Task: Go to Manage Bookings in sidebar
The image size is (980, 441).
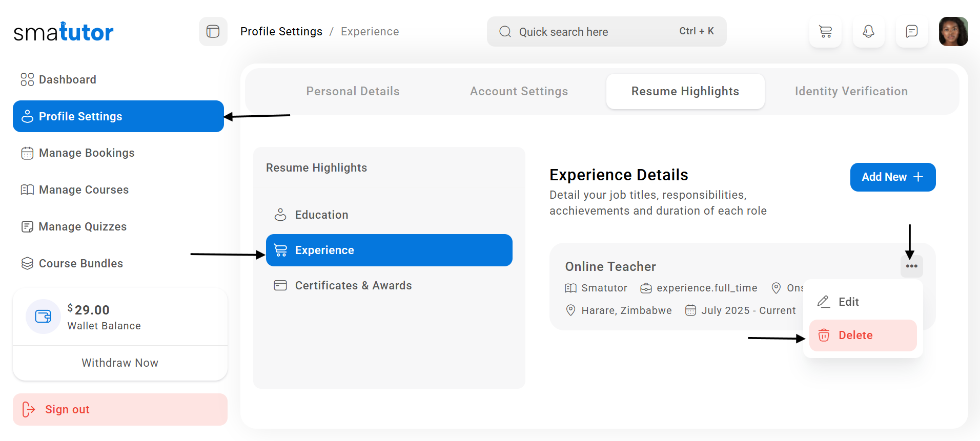Action: pos(87,153)
